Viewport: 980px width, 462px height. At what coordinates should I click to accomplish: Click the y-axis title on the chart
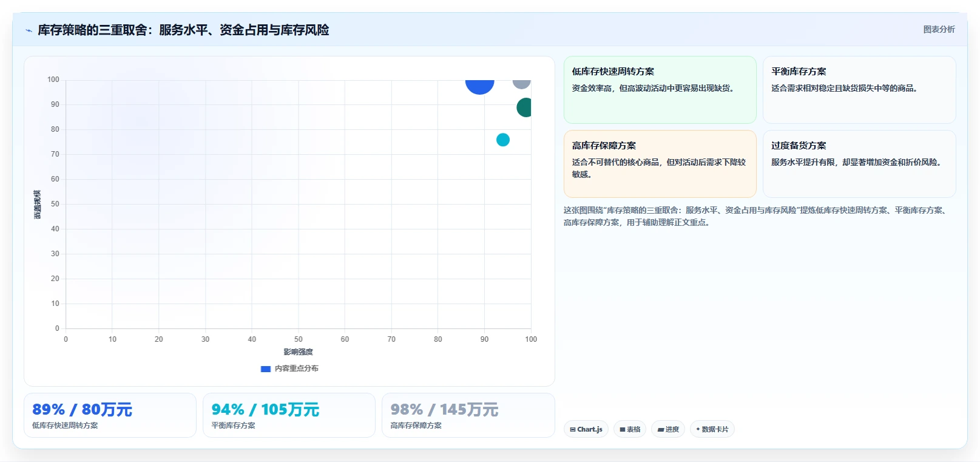pyautogui.click(x=37, y=205)
